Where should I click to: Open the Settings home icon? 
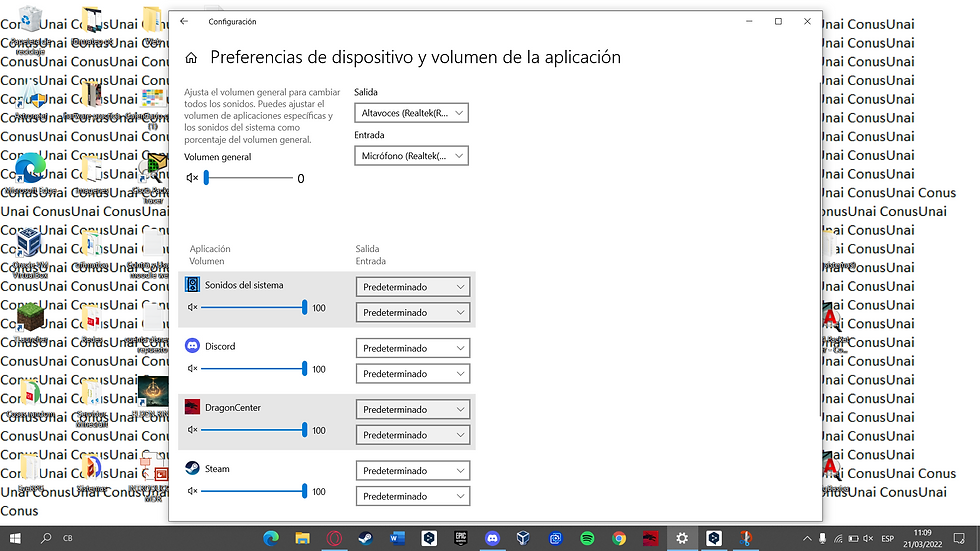click(191, 58)
